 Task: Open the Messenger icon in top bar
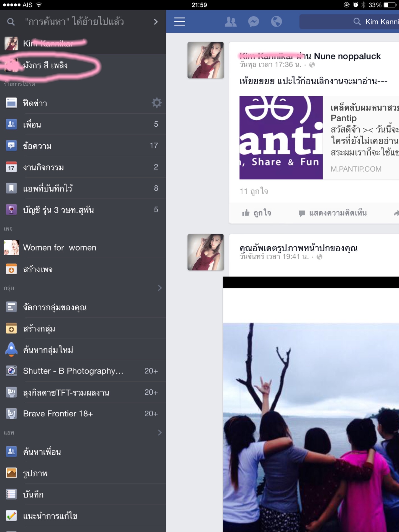(254, 22)
